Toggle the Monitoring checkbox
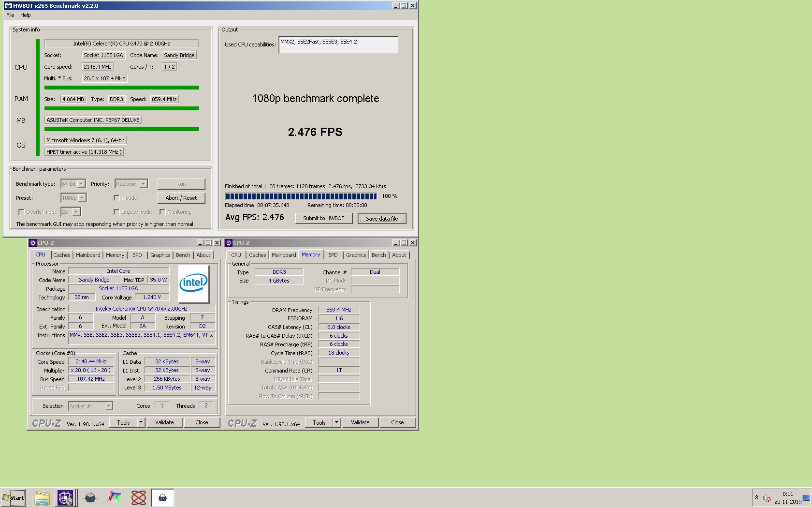 [162, 212]
